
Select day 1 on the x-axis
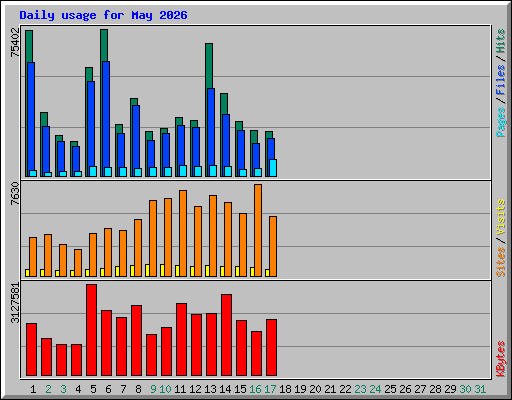pos(33,389)
